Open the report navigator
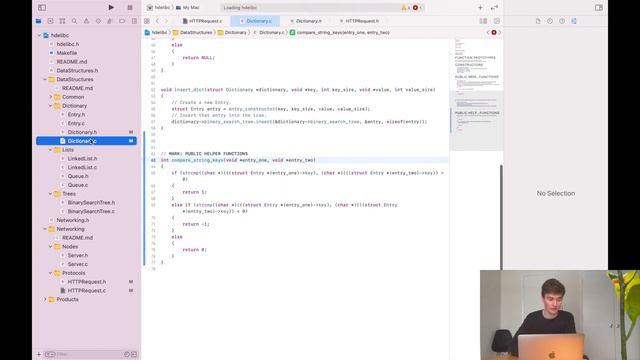 click(x=134, y=21)
